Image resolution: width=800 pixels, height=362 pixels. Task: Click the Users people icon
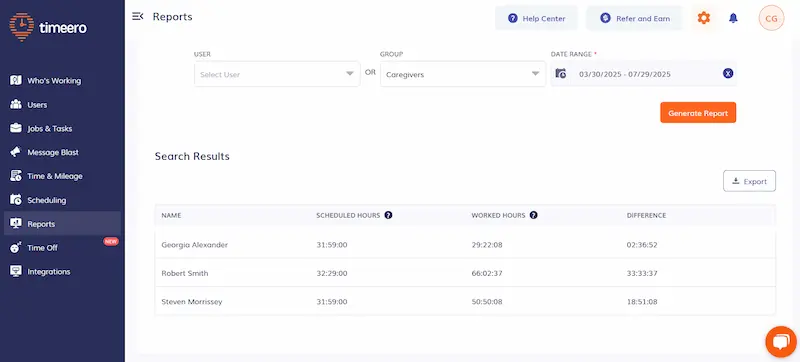pyautogui.click(x=16, y=105)
